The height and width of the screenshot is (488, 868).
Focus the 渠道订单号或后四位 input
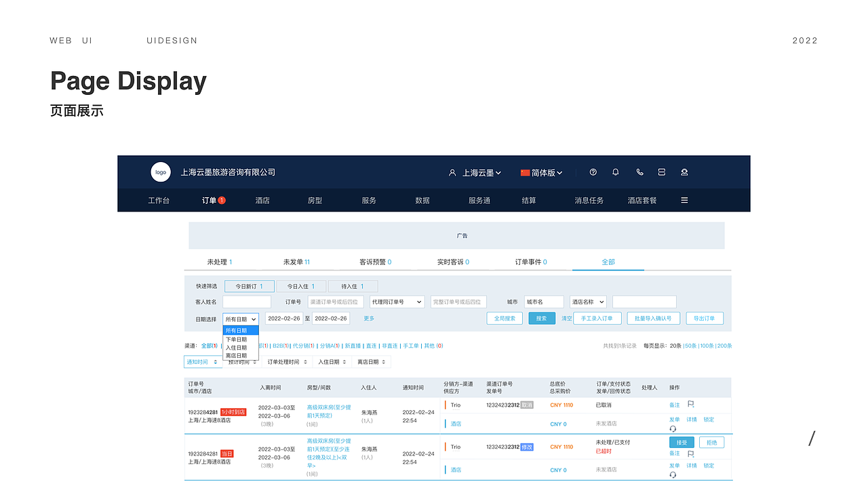pyautogui.click(x=336, y=302)
